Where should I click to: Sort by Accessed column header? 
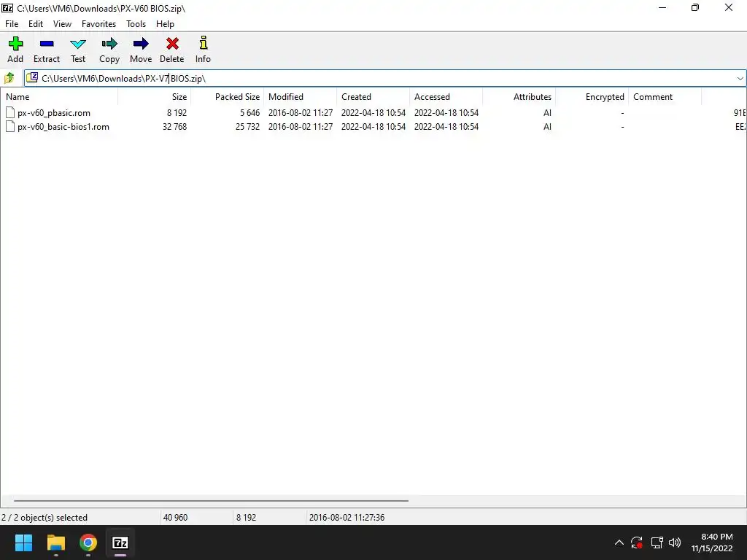(x=446, y=97)
